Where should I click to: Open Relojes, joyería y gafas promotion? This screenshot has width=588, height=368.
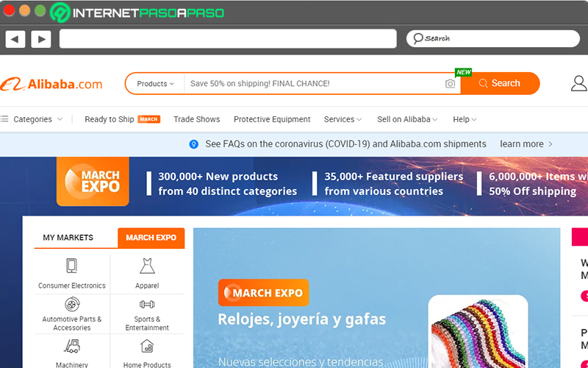tap(302, 319)
